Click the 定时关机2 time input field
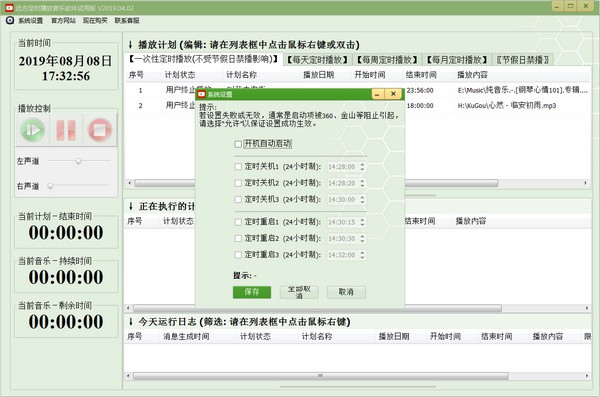600x397 pixels. (x=342, y=183)
